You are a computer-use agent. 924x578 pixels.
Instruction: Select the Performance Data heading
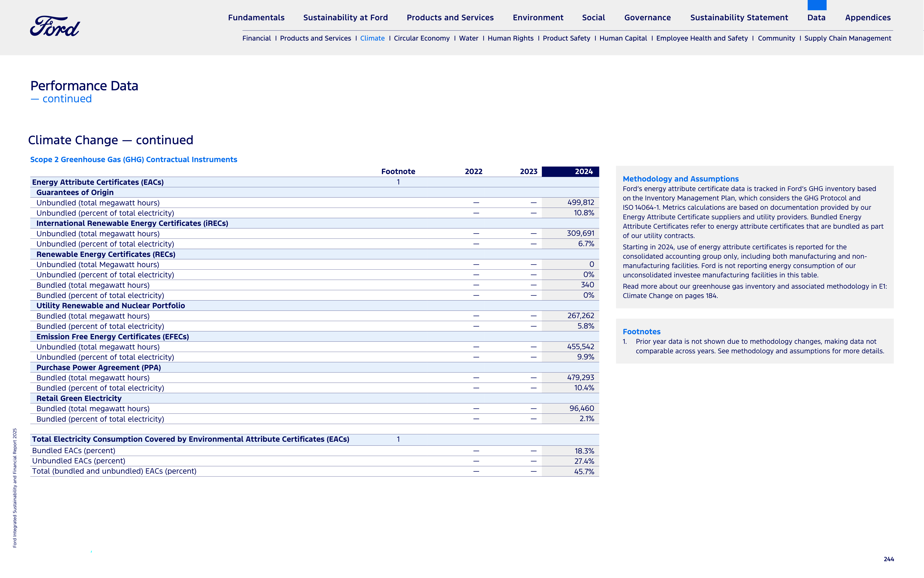pyautogui.click(x=84, y=86)
